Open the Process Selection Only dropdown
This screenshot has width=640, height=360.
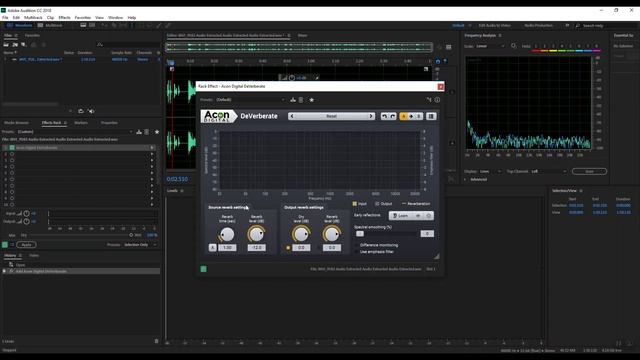[x=140, y=245]
